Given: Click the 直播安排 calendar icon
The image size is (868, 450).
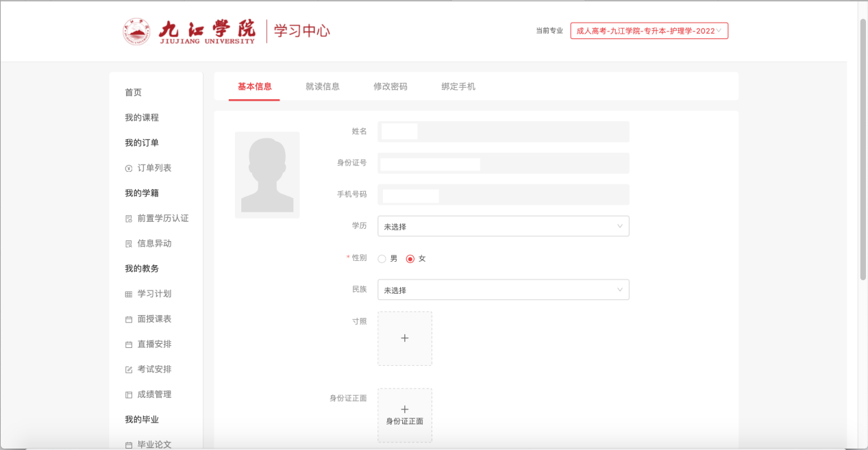Looking at the screenshot, I should click(x=128, y=345).
